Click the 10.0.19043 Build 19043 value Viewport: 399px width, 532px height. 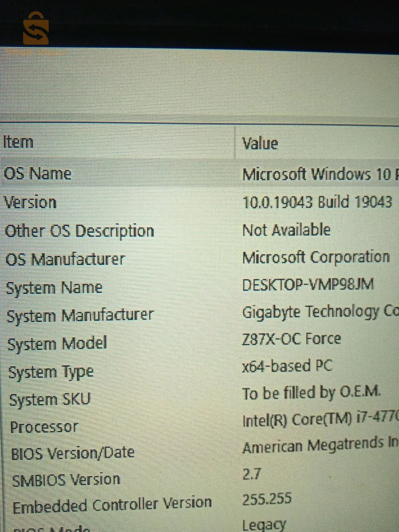tap(317, 202)
